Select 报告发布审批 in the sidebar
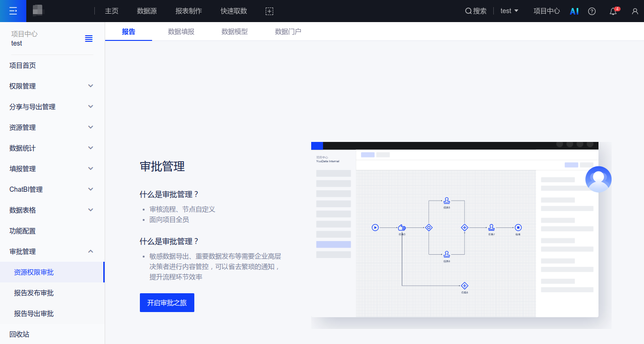The width and height of the screenshot is (644, 344). 34,293
